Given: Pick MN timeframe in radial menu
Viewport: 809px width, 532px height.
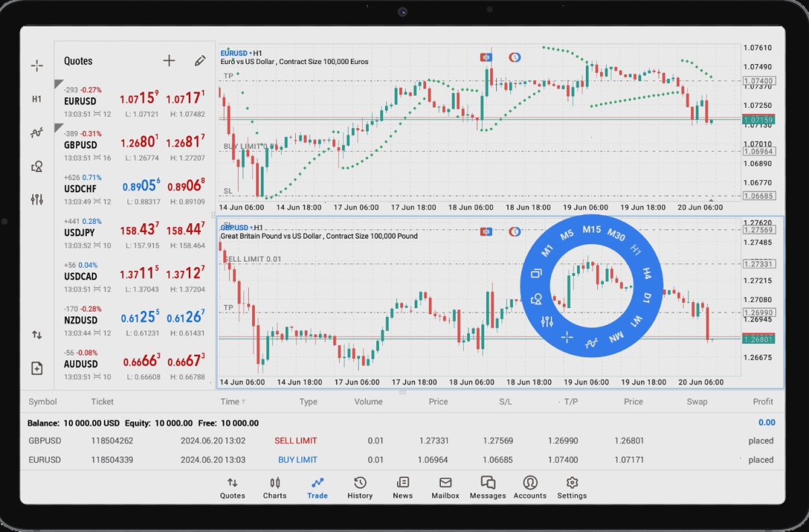Looking at the screenshot, I should click(x=616, y=336).
